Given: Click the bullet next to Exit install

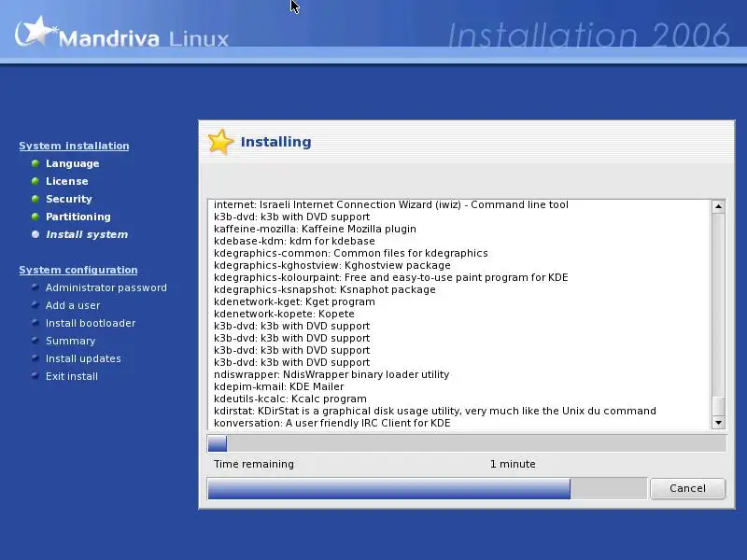Looking at the screenshot, I should pos(35,375).
